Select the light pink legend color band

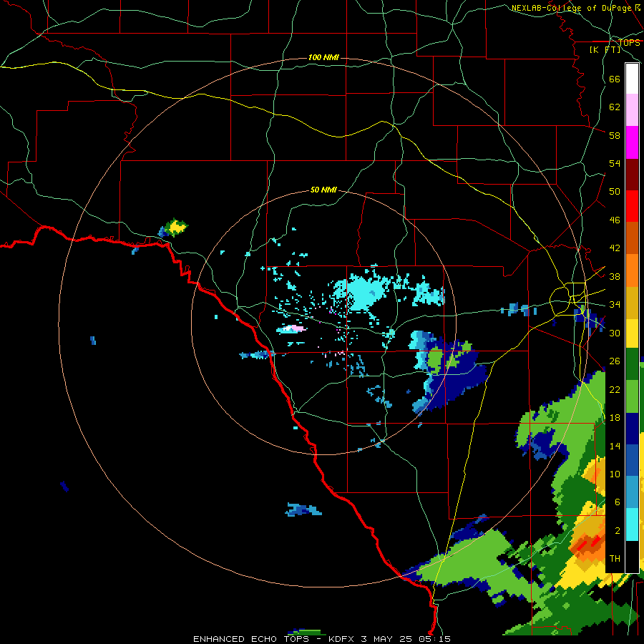pos(632,109)
